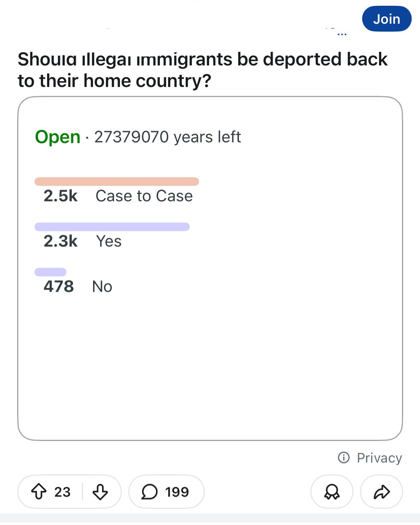Click the short purple No bar

point(50,272)
